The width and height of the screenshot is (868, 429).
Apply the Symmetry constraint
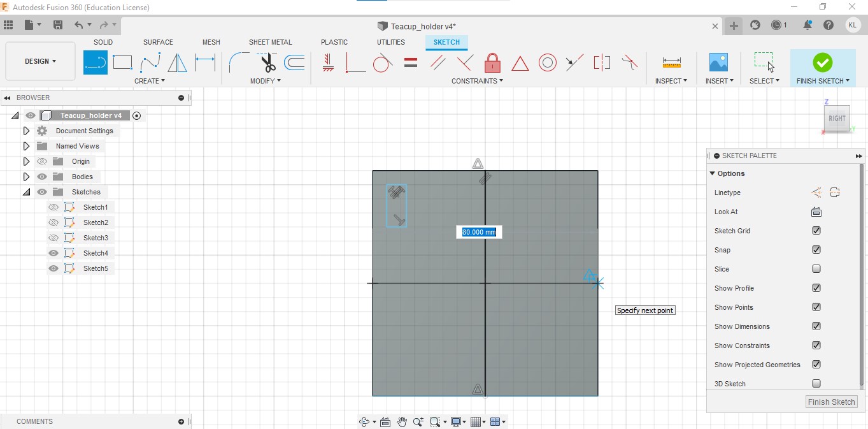pos(602,62)
